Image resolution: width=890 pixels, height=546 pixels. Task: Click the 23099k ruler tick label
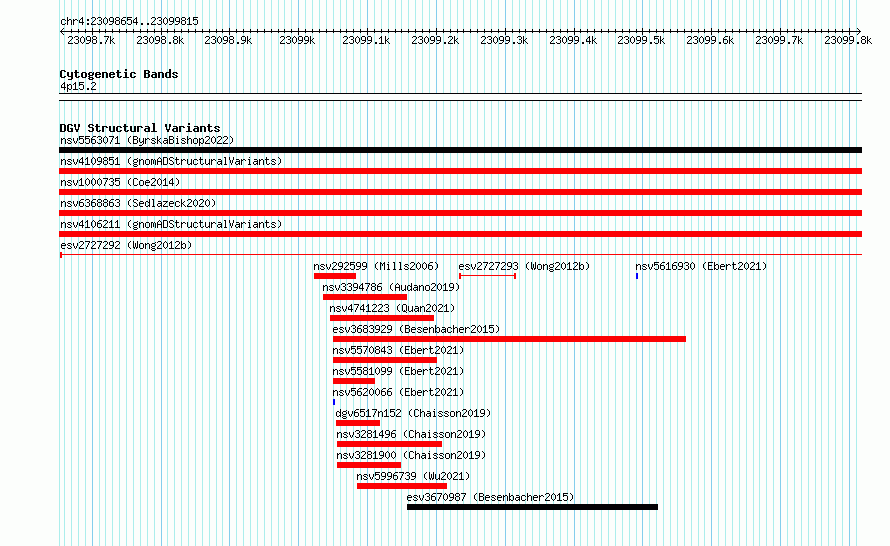297,40
